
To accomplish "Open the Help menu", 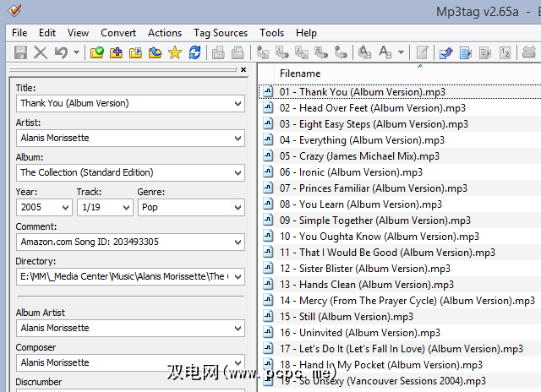I will point(306,33).
